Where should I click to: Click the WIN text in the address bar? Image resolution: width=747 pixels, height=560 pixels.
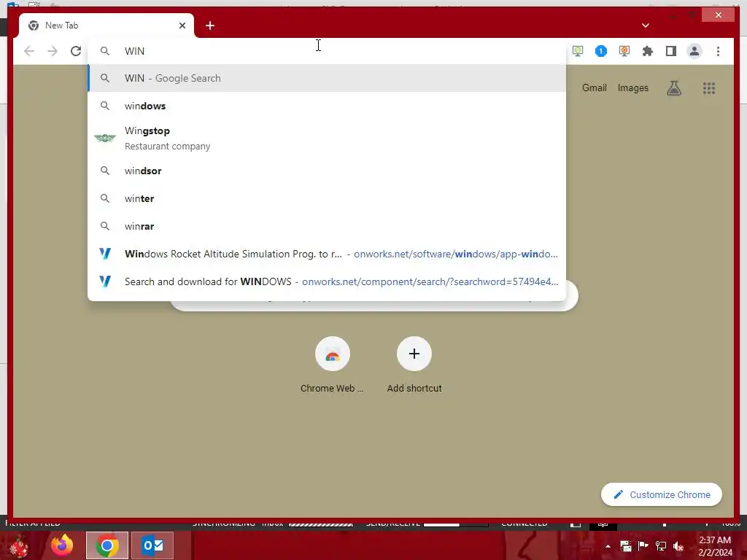(134, 51)
